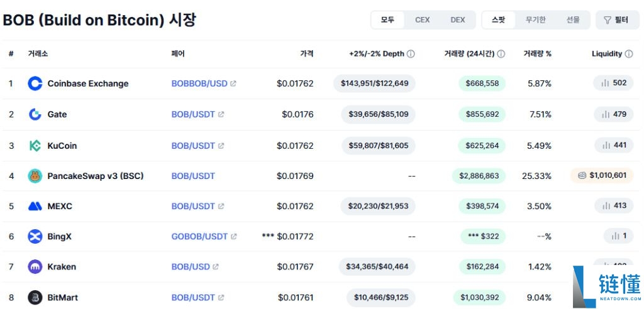This screenshot has height=309, width=644.
Task: Select the 선물 futures market toggle
Action: (x=573, y=20)
